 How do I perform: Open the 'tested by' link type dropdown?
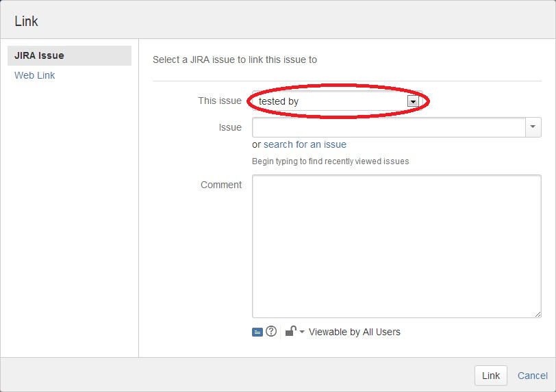(x=413, y=102)
